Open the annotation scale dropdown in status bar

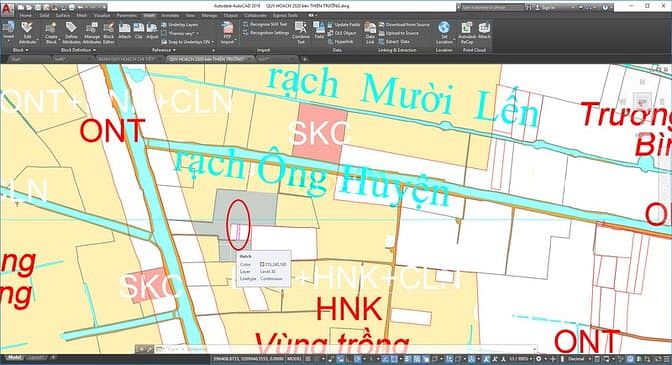pos(520,359)
